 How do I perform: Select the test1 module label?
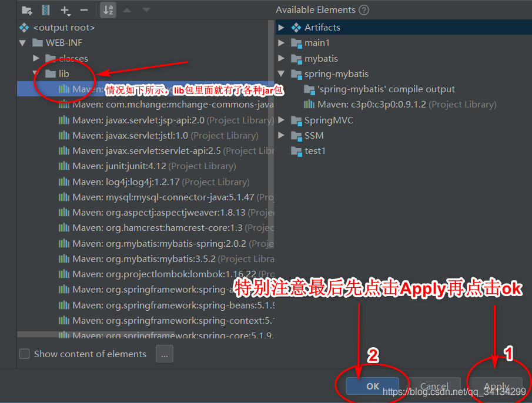tap(315, 151)
